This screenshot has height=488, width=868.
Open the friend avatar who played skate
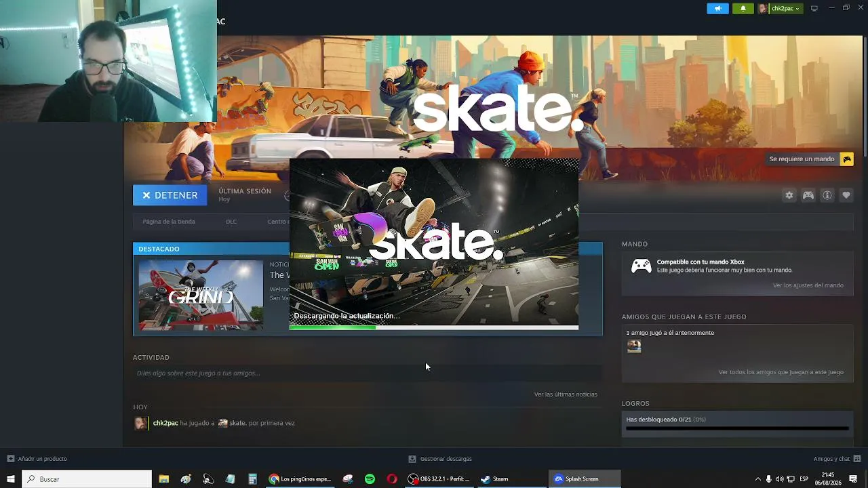[634, 346]
